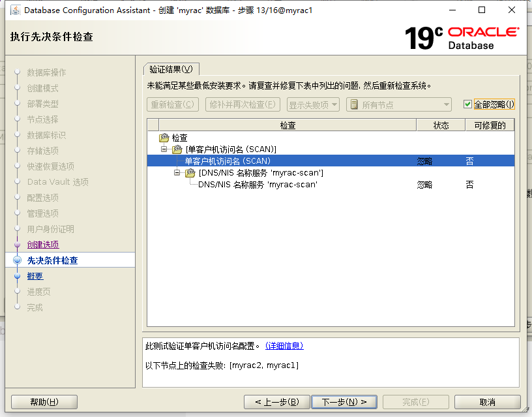Click the 概要 step bullet
532x417 pixels.
pos(18,276)
